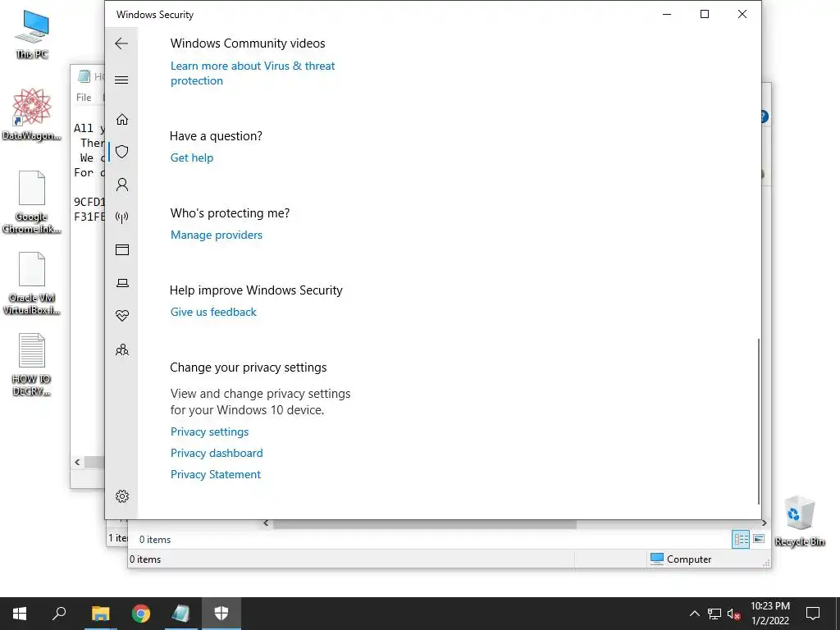Open Manage providers link
This screenshot has width=840, height=630.
pos(217,235)
